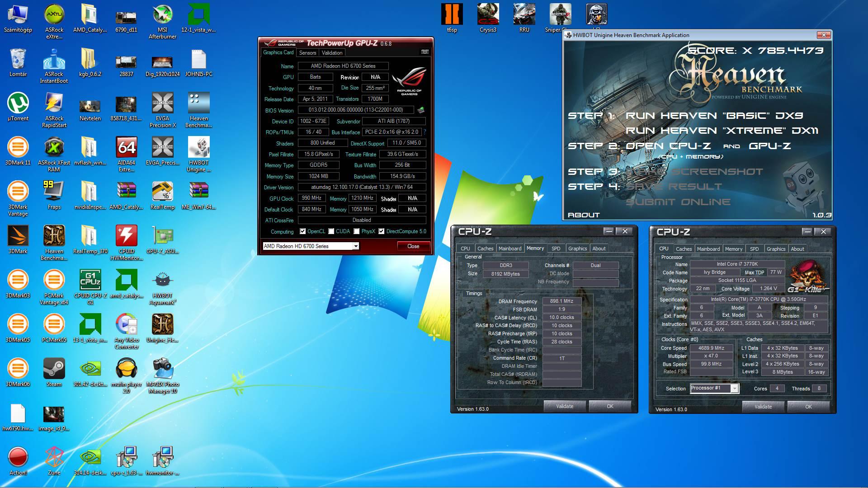Open the AMD Radeon HD 6700 Series dropdown
The height and width of the screenshot is (488, 868).
pos(311,246)
